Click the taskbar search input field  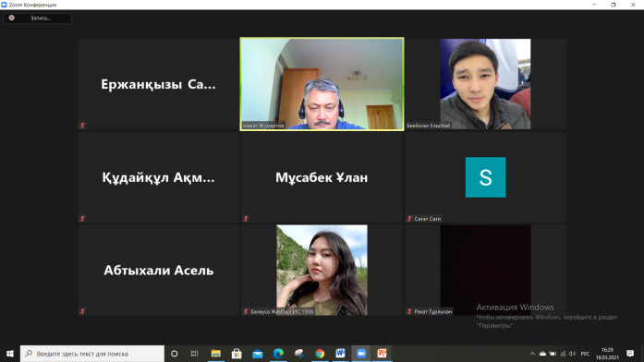92,354
